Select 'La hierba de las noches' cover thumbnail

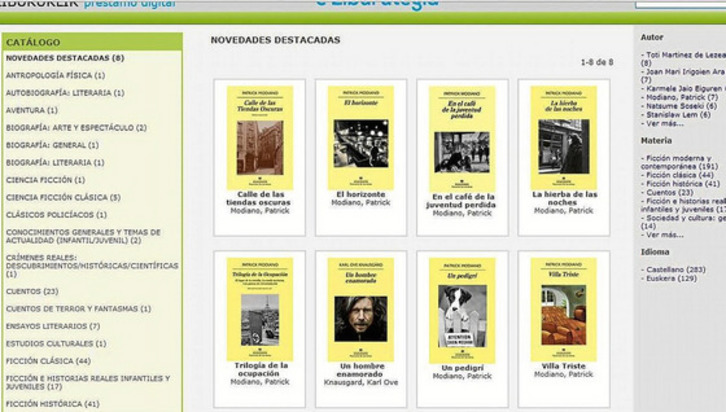(564, 137)
